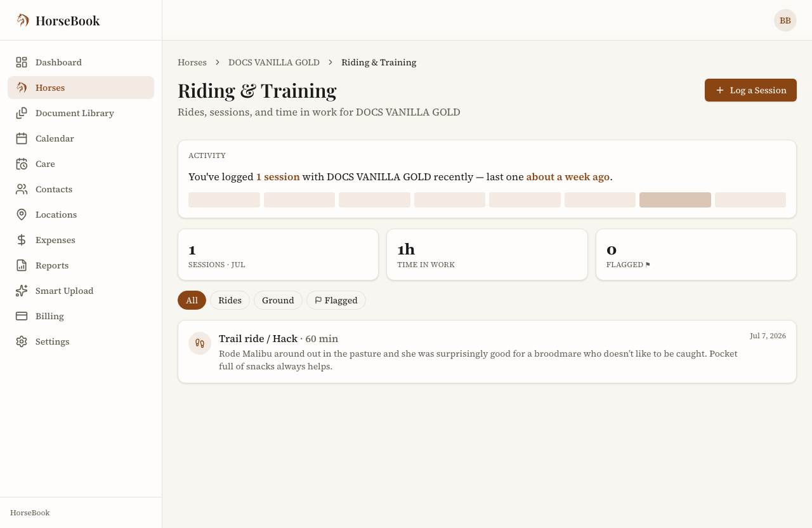Viewport: 812px width, 528px height.
Task: Open the Flagged count stat card
Action: [x=696, y=254]
